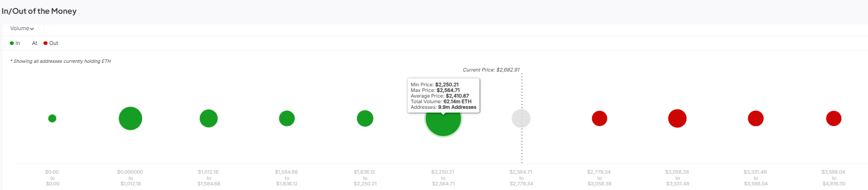Toggle the At legend item
Viewport: 868px width, 190px height.
coord(34,43)
